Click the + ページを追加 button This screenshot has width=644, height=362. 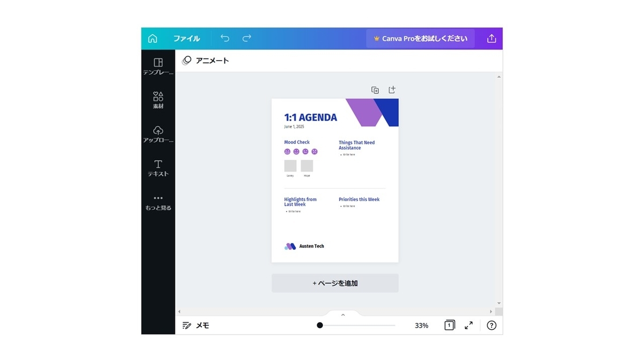335,283
